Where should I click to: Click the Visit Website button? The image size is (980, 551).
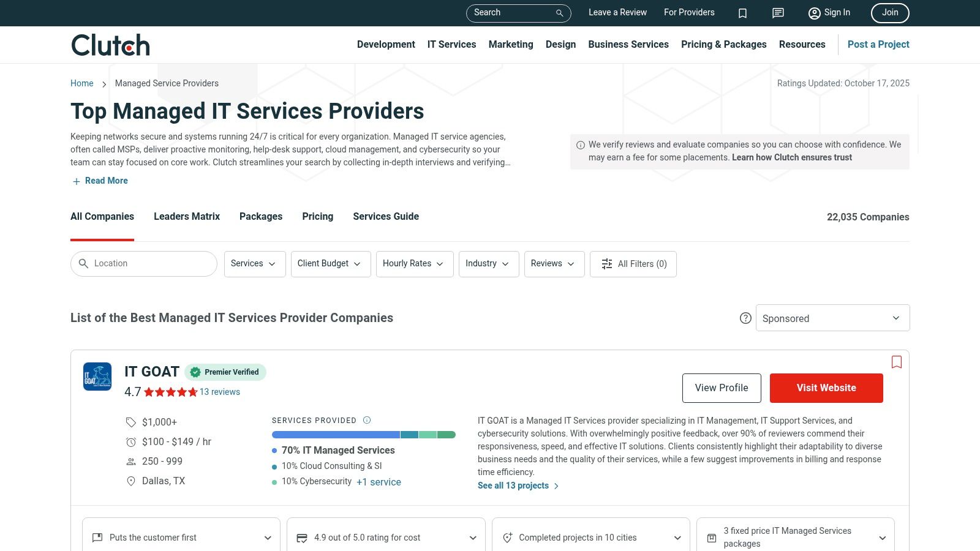click(826, 388)
